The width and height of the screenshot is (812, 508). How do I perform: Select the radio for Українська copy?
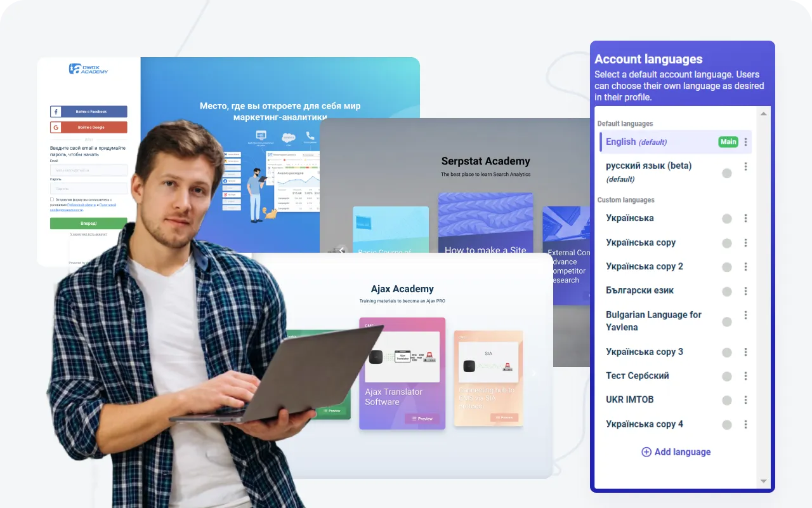[727, 243]
